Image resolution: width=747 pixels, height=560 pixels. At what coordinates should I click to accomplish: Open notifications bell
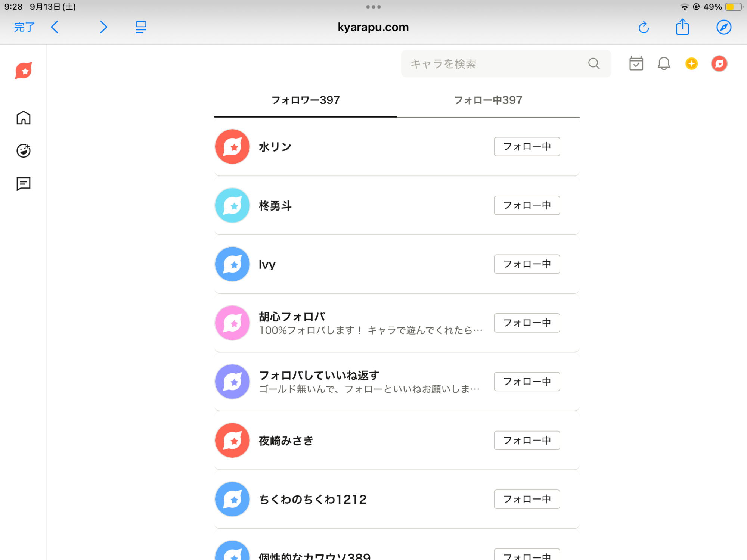pos(664,64)
